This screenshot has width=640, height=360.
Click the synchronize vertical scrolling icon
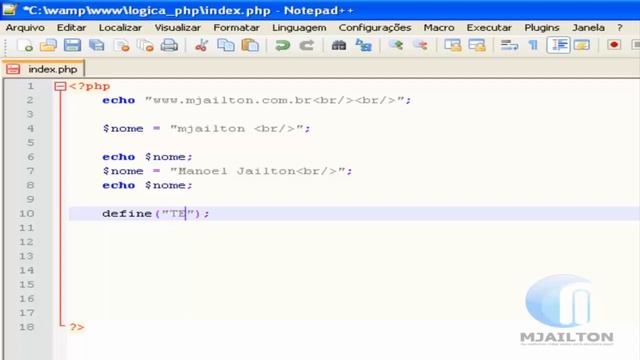coord(452,45)
